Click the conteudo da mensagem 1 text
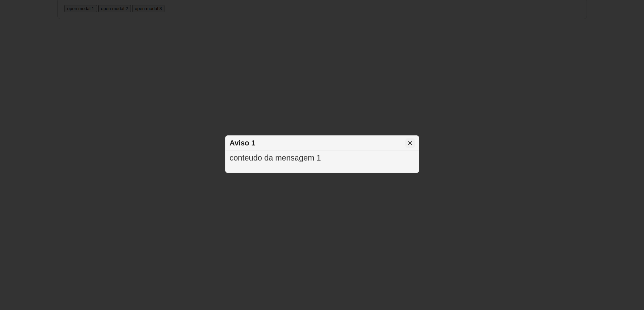The height and width of the screenshot is (310, 644). pyautogui.click(x=275, y=158)
